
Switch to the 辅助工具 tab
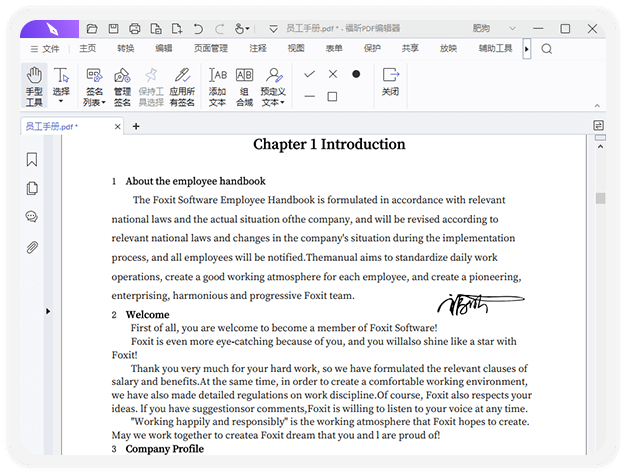(x=495, y=48)
